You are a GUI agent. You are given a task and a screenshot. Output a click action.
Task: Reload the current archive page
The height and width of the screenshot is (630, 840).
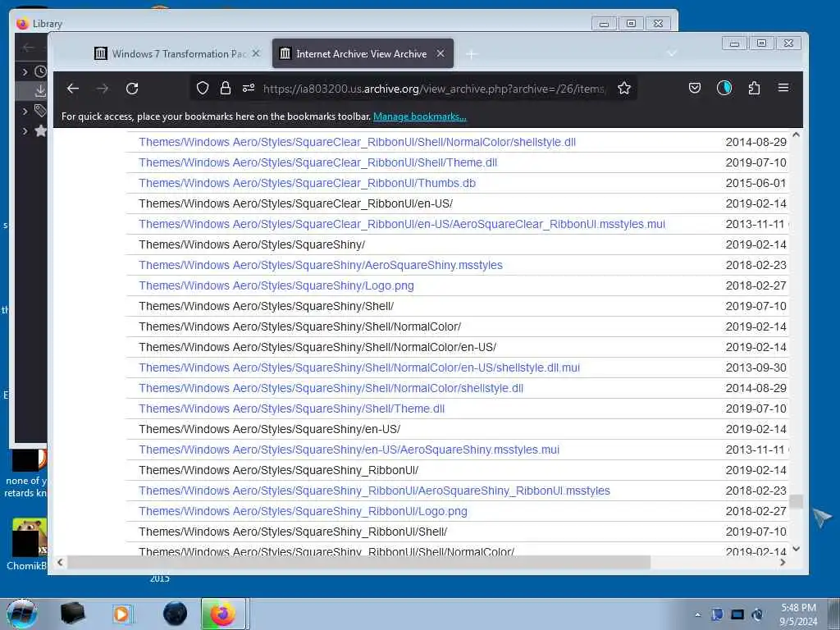point(132,89)
